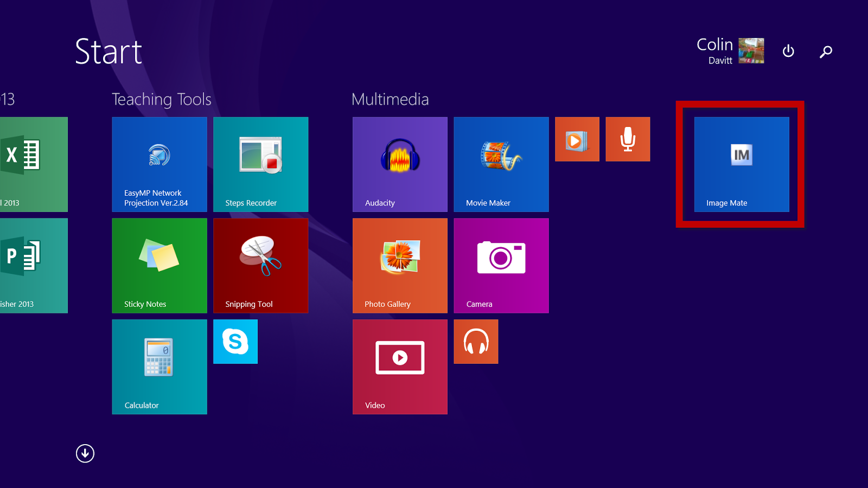Launch Sticky Notes
The height and width of the screenshot is (488, 868).
tap(159, 266)
